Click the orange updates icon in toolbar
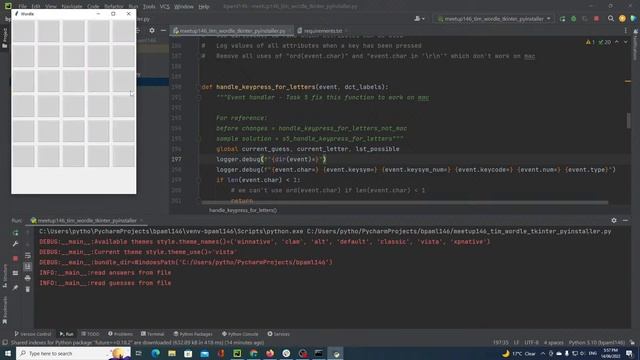The image size is (640, 360). click(622, 19)
